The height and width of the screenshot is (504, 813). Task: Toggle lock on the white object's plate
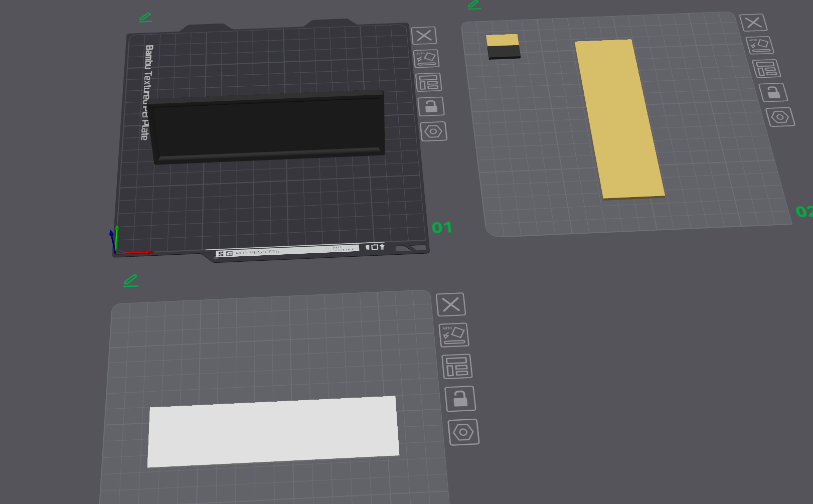pyautogui.click(x=460, y=399)
